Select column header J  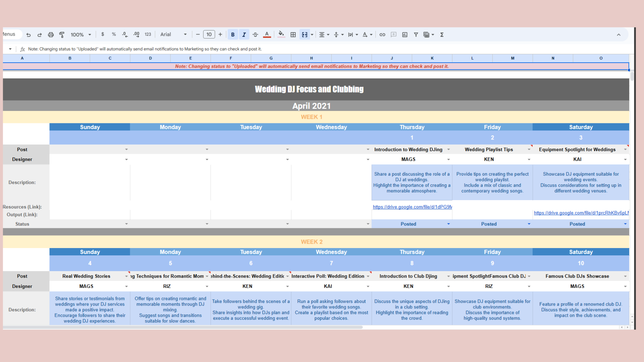(392, 58)
